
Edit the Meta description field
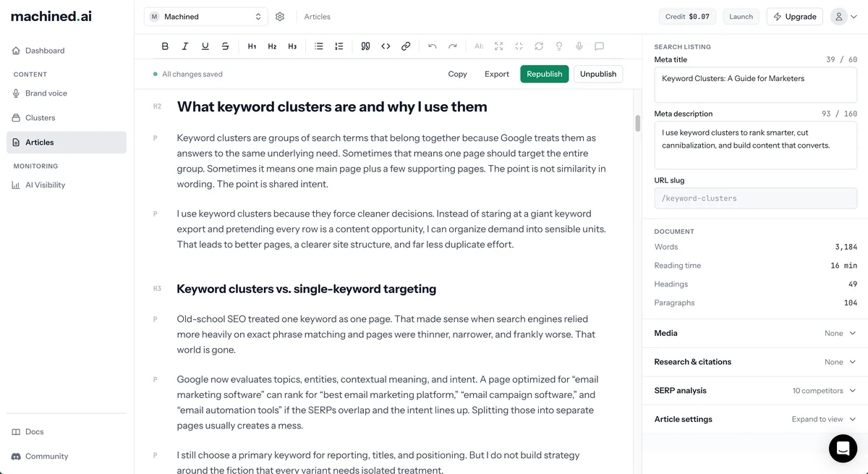pos(755,145)
